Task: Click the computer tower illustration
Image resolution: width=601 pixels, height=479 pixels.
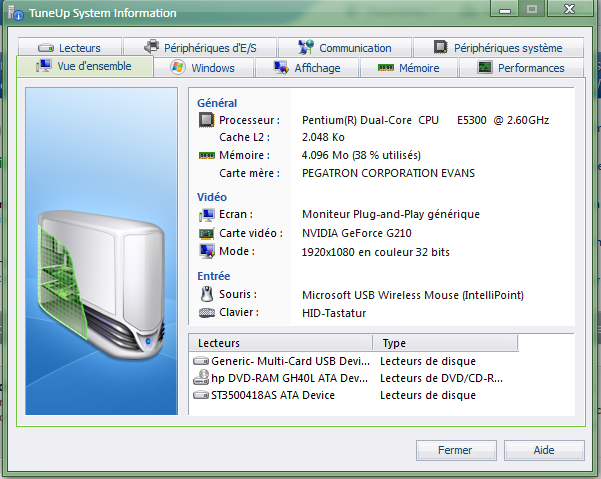Action: click(102, 284)
